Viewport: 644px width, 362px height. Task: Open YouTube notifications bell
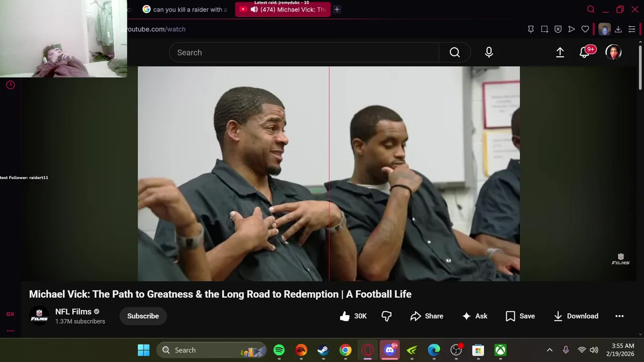tap(585, 52)
